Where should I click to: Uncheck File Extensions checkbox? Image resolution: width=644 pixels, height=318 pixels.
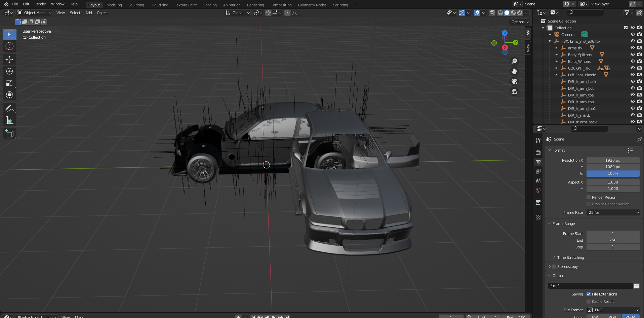pyautogui.click(x=589, y=294)
